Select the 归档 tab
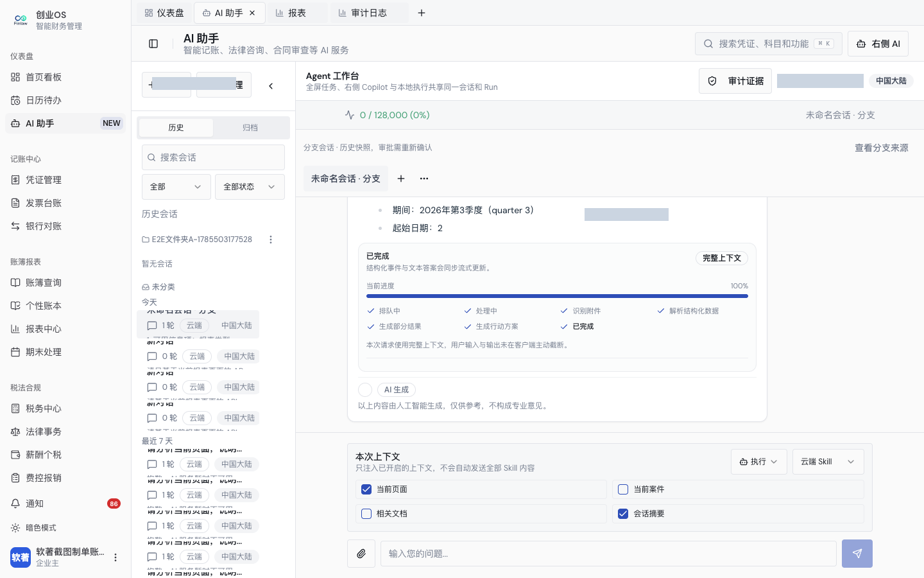Viewport: 924px width, 578px height. pos(250,128)
